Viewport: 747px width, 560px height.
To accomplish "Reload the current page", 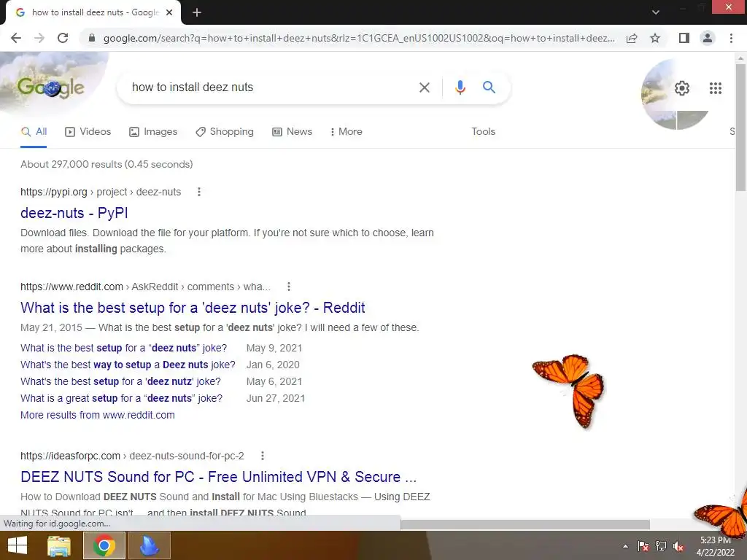I will 63,38.
